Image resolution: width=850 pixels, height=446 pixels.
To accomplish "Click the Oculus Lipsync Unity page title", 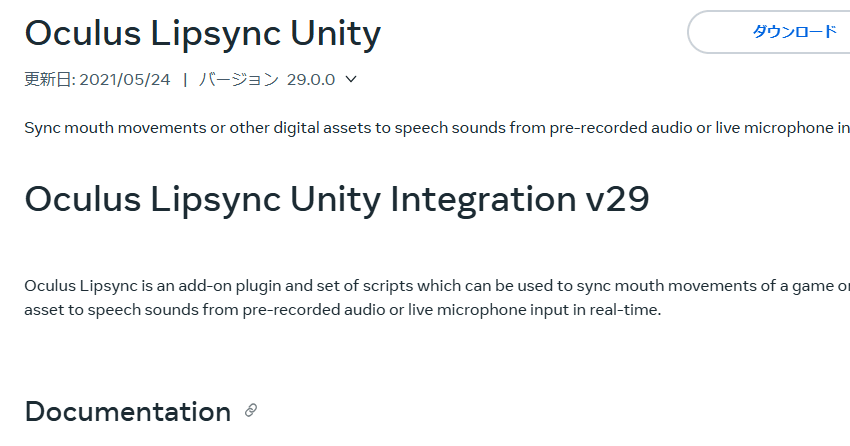I will 203,34.
